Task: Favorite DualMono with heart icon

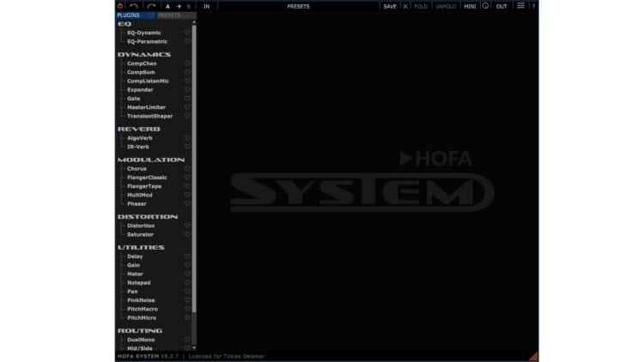Action: (x=187, y=340)
